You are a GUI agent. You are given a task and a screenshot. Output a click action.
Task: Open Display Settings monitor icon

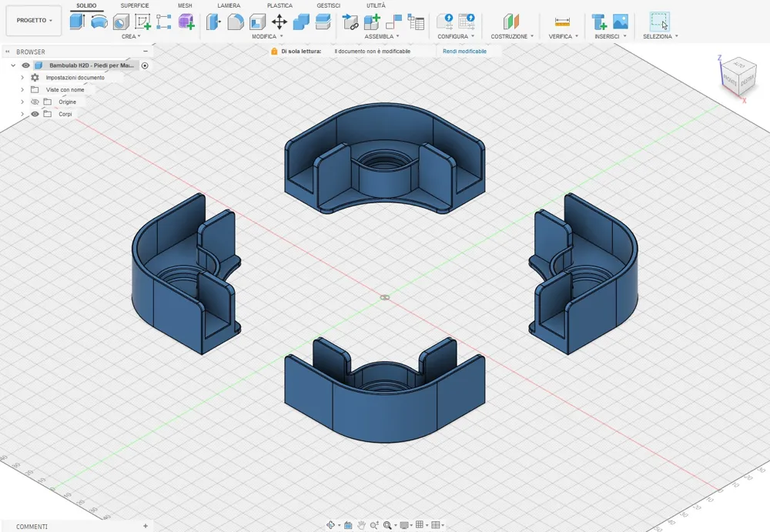(x=404, y=525)
